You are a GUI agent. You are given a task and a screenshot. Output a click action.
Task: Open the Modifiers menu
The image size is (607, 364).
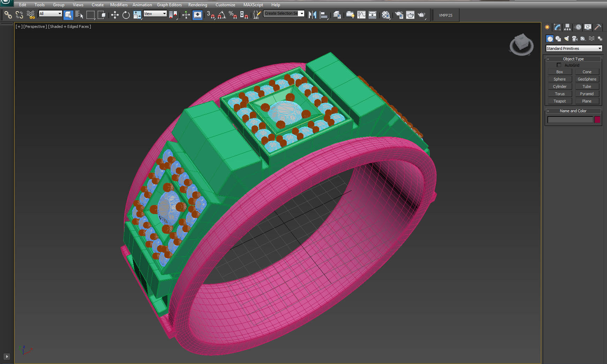119,5
